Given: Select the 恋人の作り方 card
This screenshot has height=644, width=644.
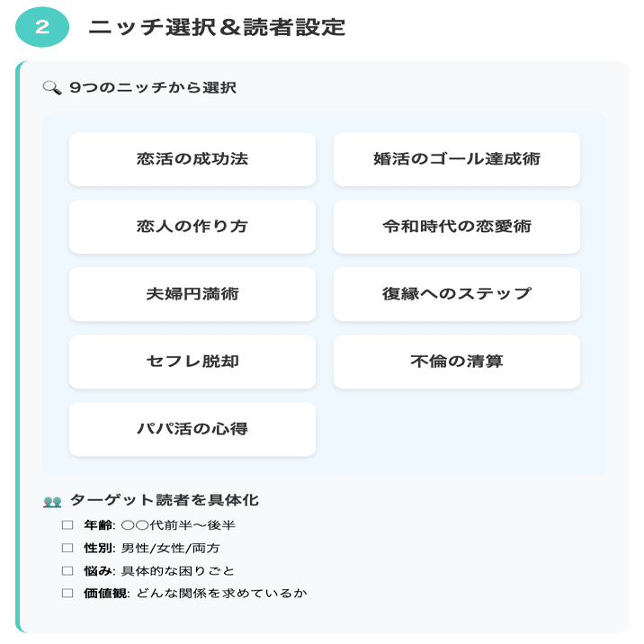Looking at the screenshot, I should pos(192,227).
